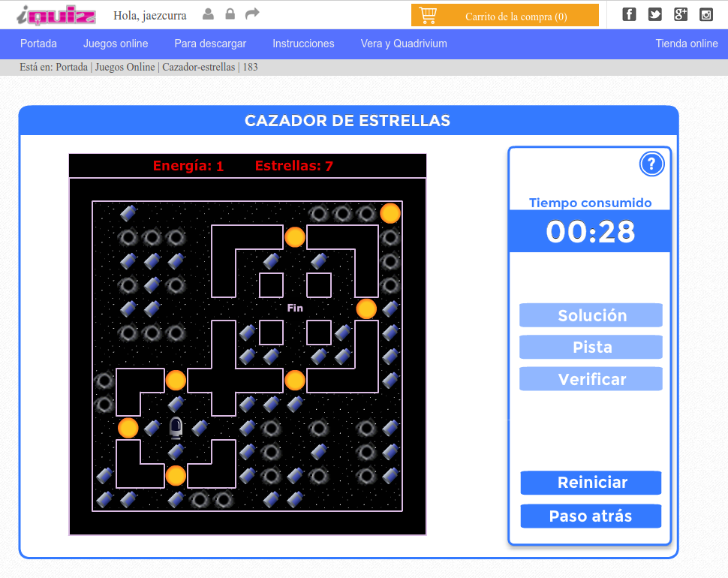The height and width of the screenshot is (578, 728).
Task: Click the Estrellas: 7 counter
Action: click(x=294, y=166)
